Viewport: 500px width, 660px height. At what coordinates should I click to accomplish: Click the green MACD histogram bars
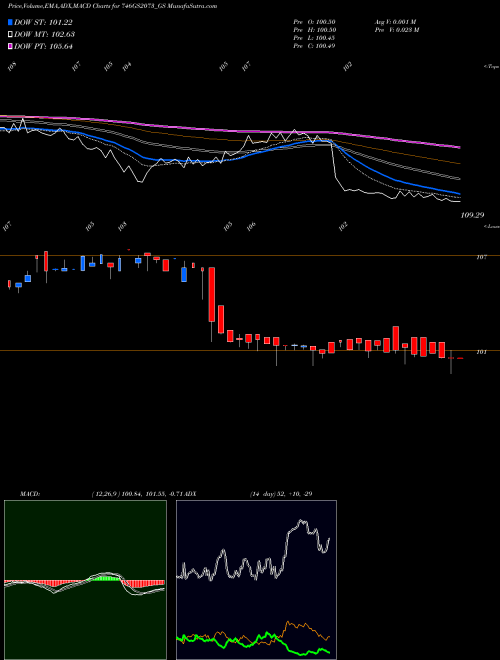point(105,579)
